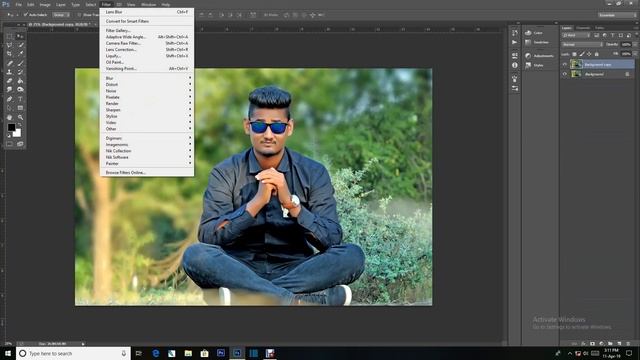Swap foreground and background colors

pyautogui.click(x=20, y=124)
